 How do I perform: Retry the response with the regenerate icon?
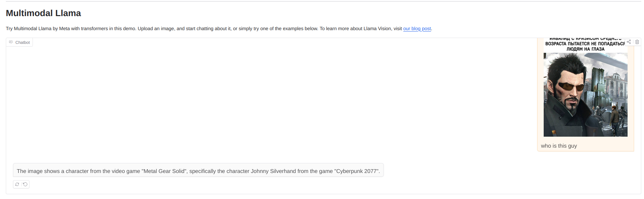pyautogui.click(x=17, y=184)
